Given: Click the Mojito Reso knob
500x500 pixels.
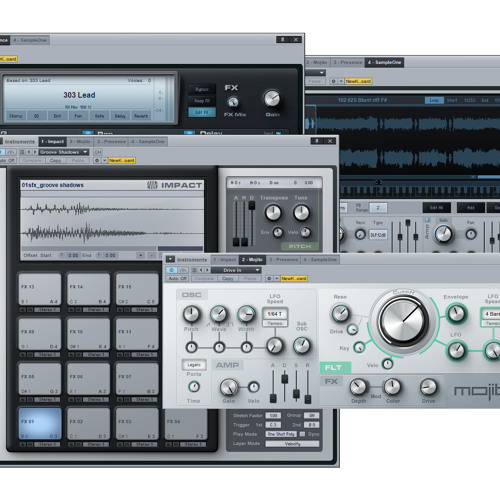Looking at the screenshot, I should (x=340, y=313).
